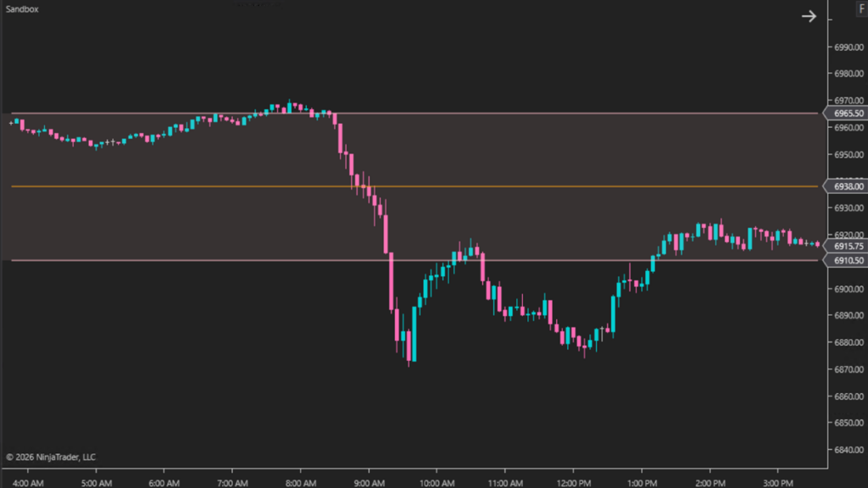
Task: Click the Sandbox label
Action: tap(21, 8)
